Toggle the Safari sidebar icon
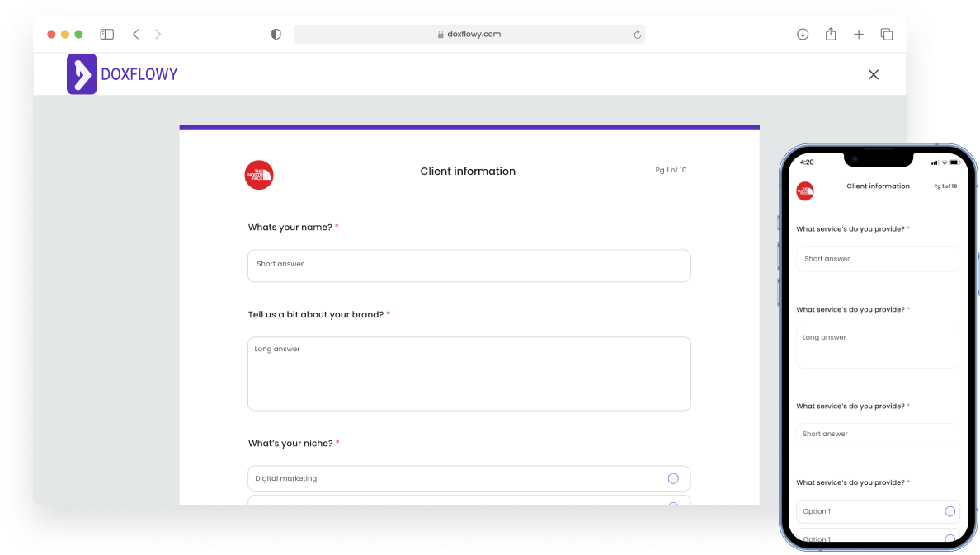 107,35
